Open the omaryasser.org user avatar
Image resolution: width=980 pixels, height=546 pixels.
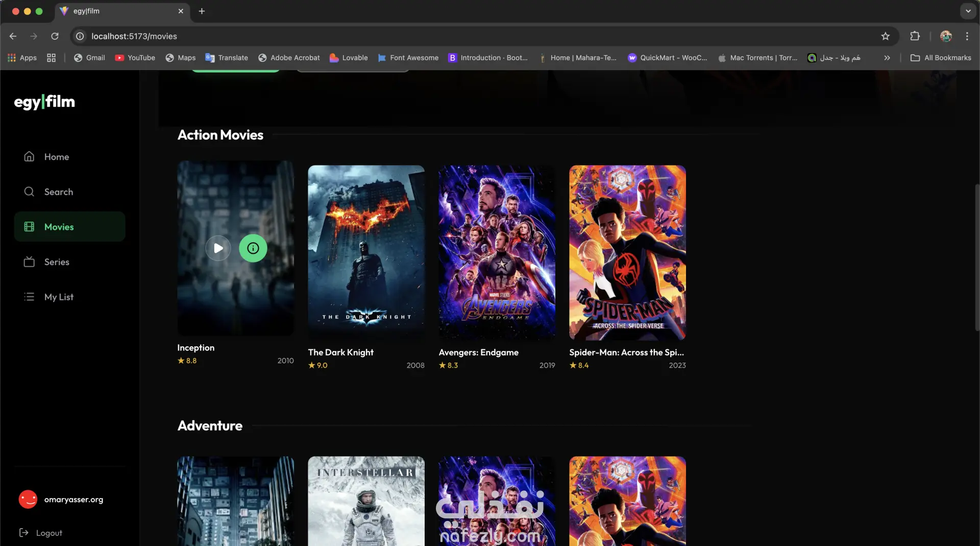[x=28, y=500]
